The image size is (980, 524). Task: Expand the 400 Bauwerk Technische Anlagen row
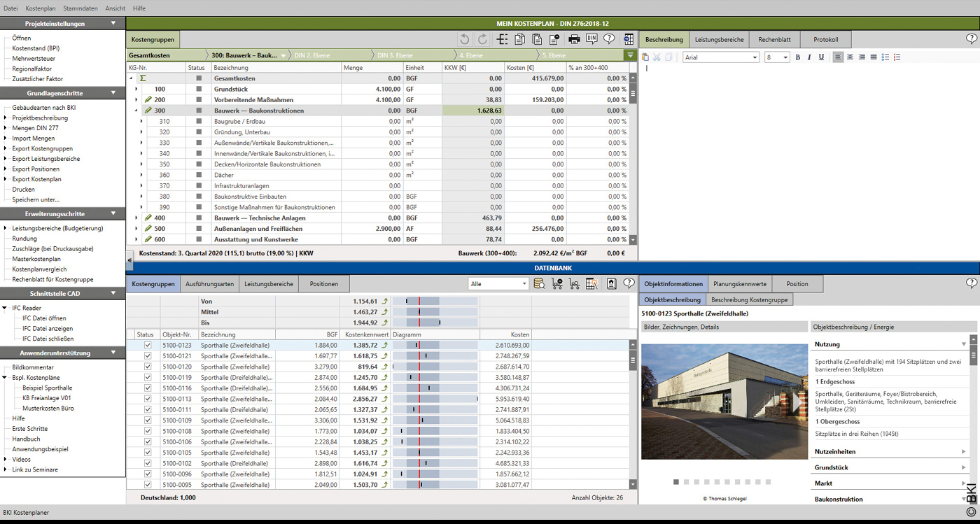(x=137, y=218)
